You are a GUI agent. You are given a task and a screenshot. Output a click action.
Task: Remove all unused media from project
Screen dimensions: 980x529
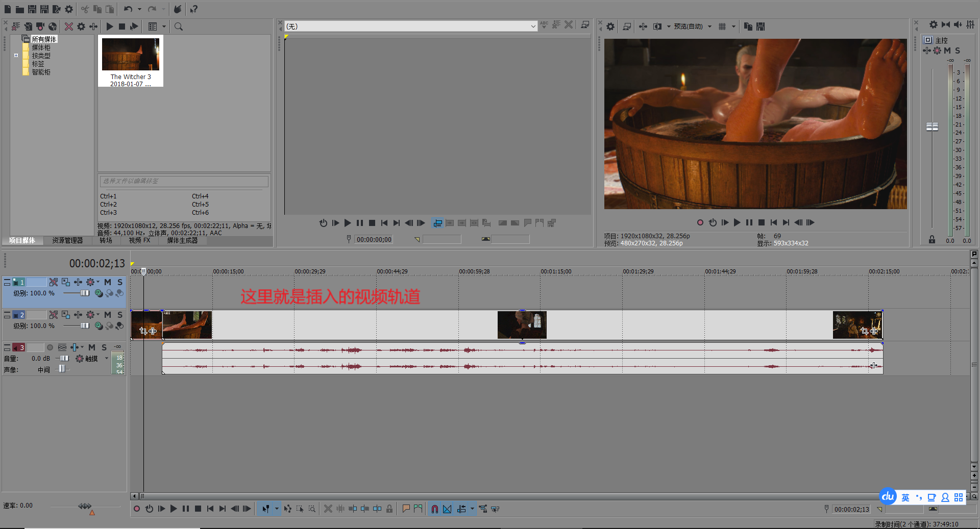click(16, 27)
